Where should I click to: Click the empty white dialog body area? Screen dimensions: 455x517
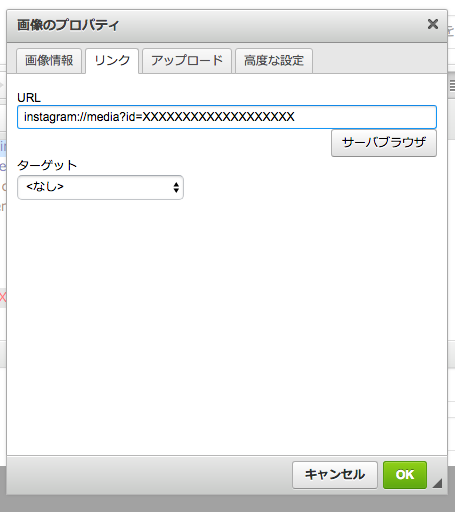[227, 327]
